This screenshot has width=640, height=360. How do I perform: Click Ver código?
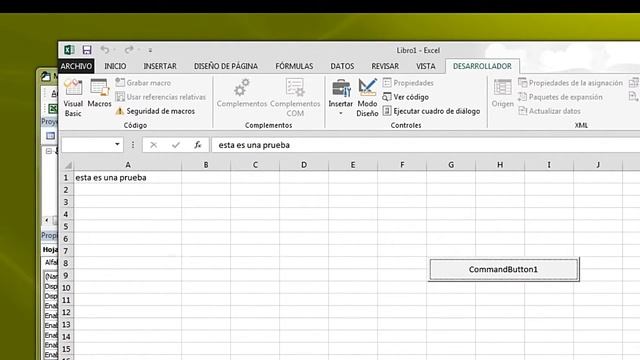coord(406,97)
